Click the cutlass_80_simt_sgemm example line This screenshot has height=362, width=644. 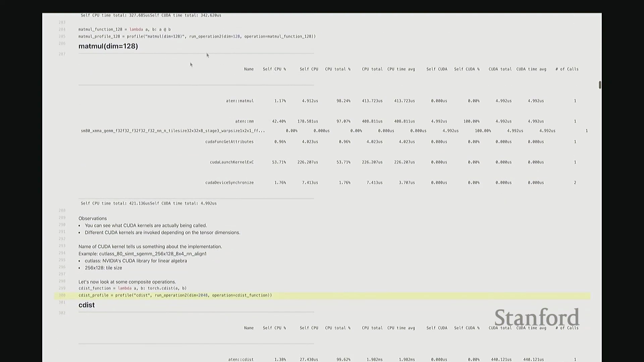pos(143,254)
